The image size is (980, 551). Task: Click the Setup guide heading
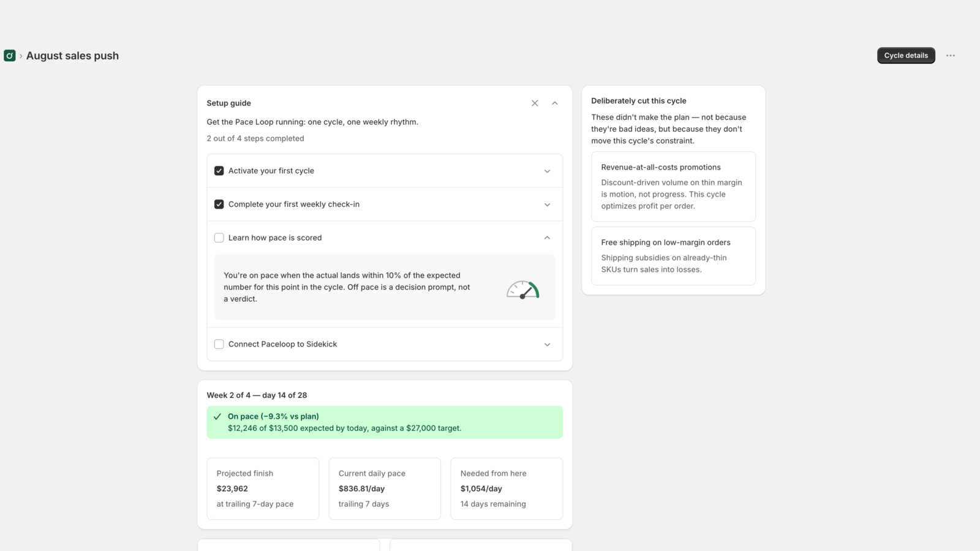(228, 103)
